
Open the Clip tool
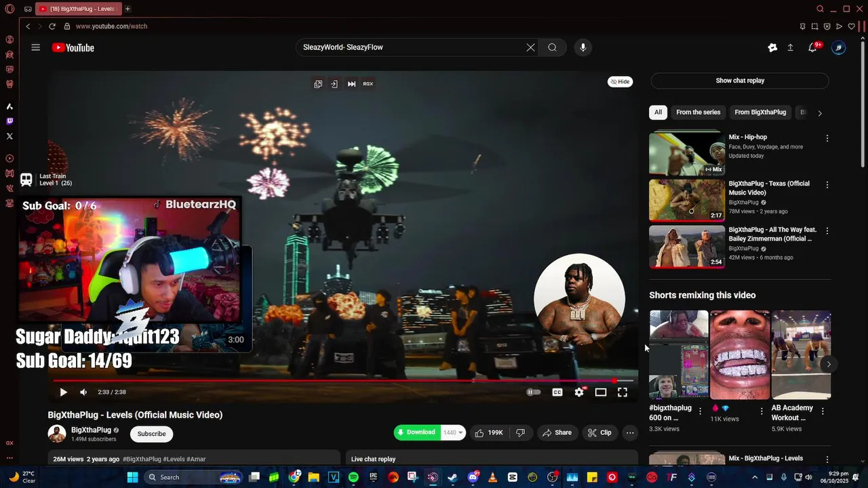click(x=599, y=432)
